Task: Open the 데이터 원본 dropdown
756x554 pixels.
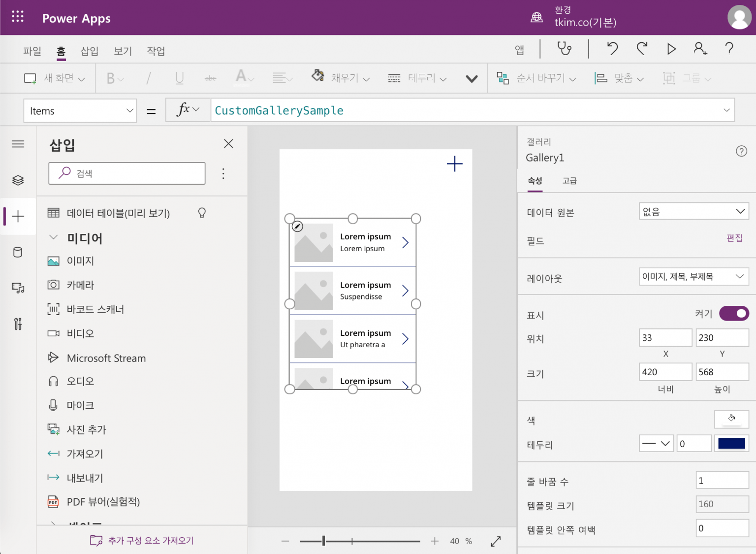Action: 693,211
